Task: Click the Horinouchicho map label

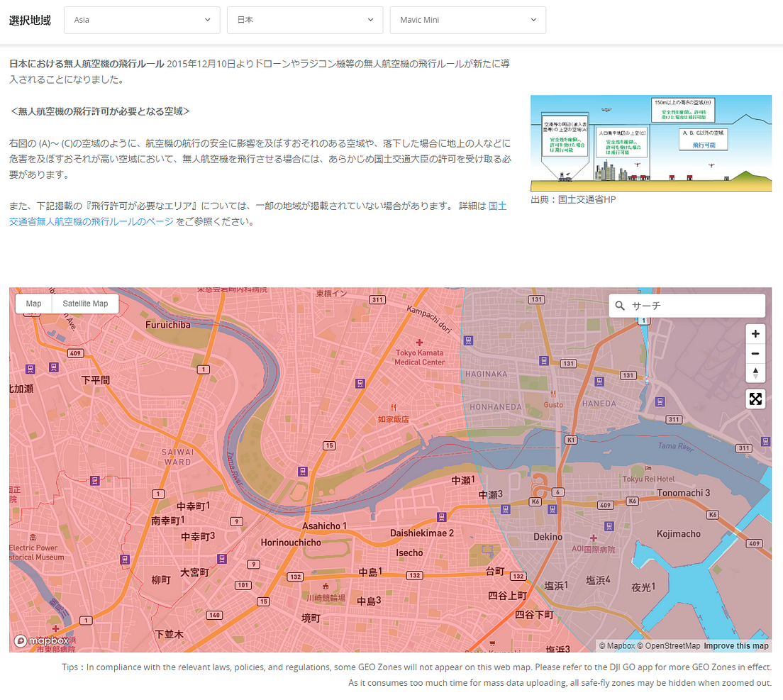Action: (x=291, y=543)
